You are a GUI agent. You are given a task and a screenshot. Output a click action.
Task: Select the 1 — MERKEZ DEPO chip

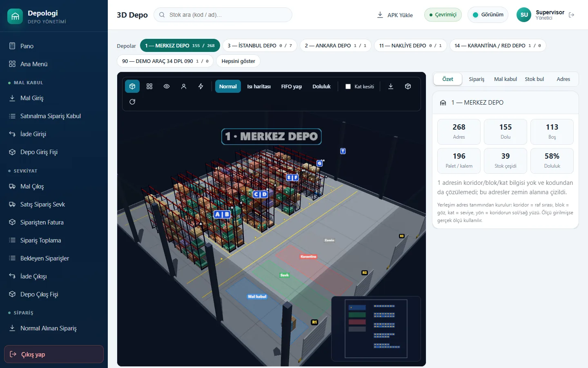point(180,45)
